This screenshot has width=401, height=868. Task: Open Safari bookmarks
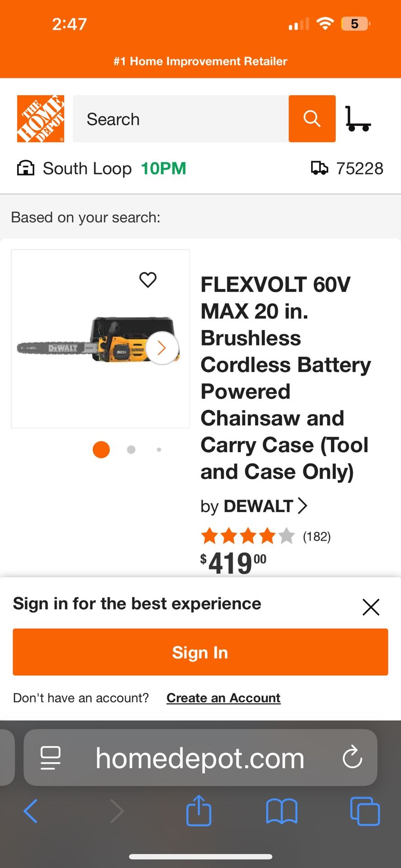click(282, 811)
